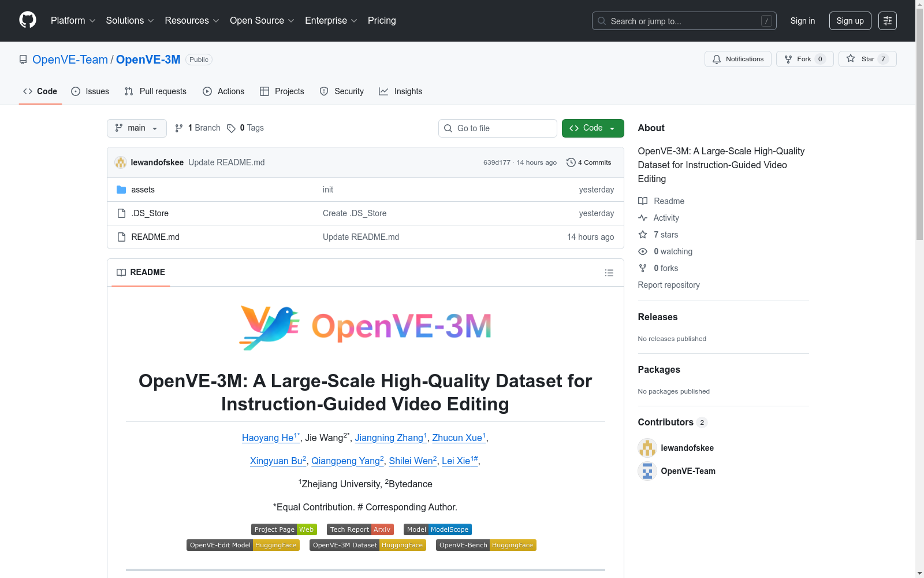
Task: Switch to the Issues tab
Action: [x=90, y=91]
